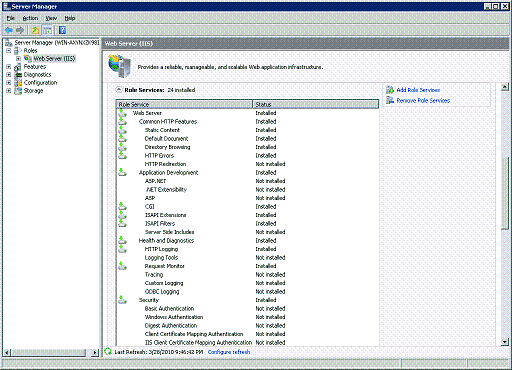Open the Action menu
Image resolution: width=512 pixels, height=370 pixels.
pyautogui.click(x=30, y=18)
